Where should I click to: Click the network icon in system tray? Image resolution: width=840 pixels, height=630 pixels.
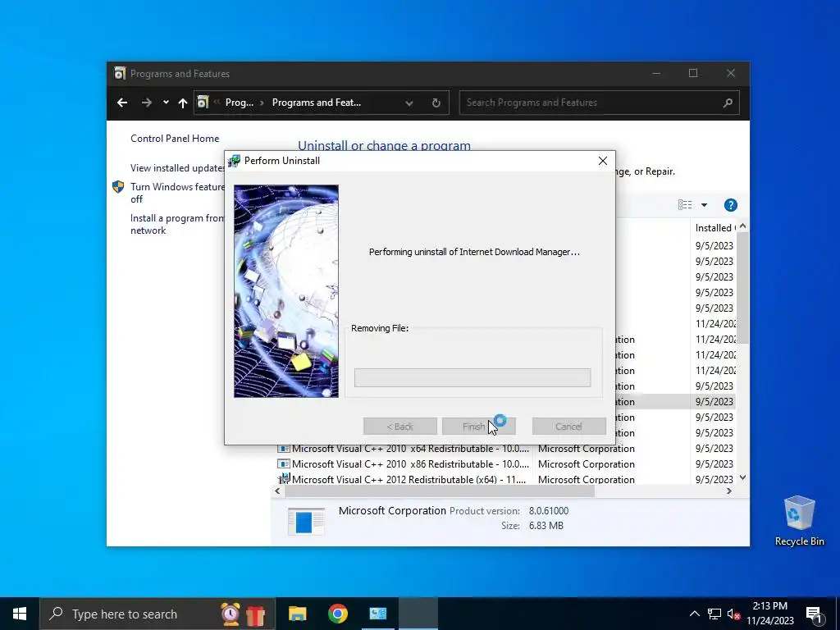(x=714, y=614)
